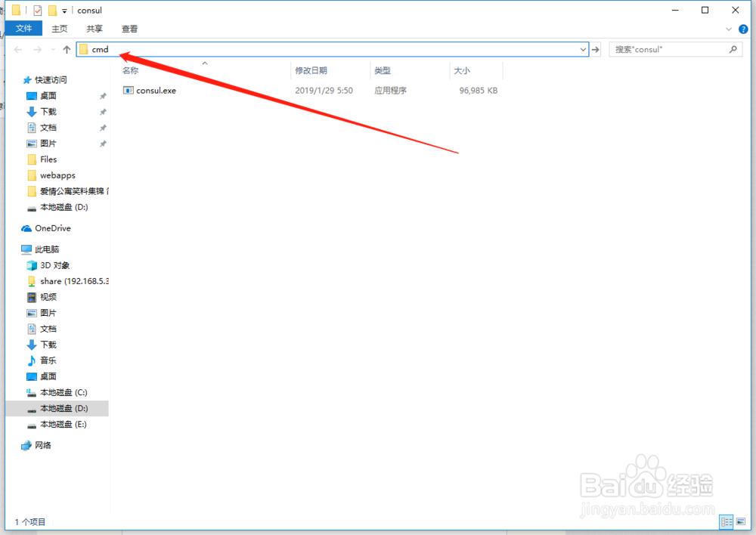Switch to the 查看 ribbon tab
The width and height of the screenshot is (756, 535).
129,29
